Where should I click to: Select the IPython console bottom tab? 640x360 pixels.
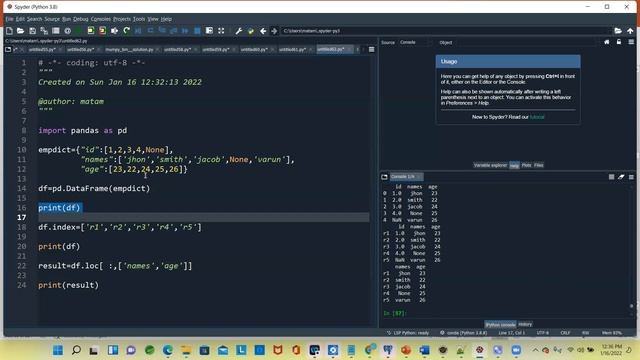point(500,324)
